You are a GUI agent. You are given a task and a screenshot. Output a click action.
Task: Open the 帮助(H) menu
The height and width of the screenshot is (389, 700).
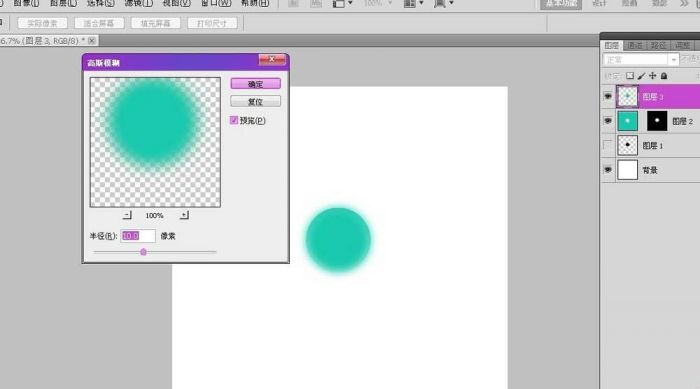(x=255, y=4)
